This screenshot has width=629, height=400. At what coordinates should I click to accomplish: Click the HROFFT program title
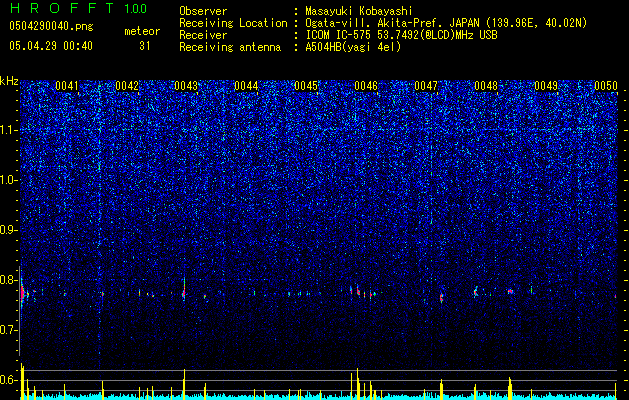62,8
